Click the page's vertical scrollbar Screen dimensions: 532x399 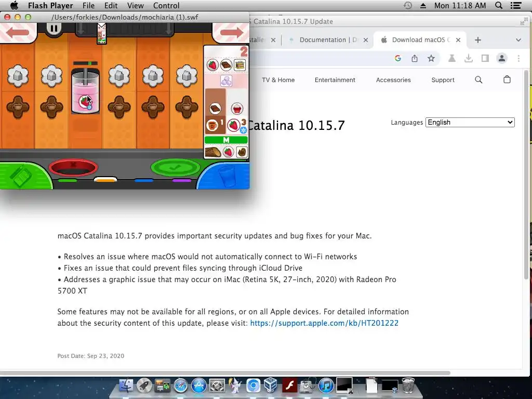(526, 175)
